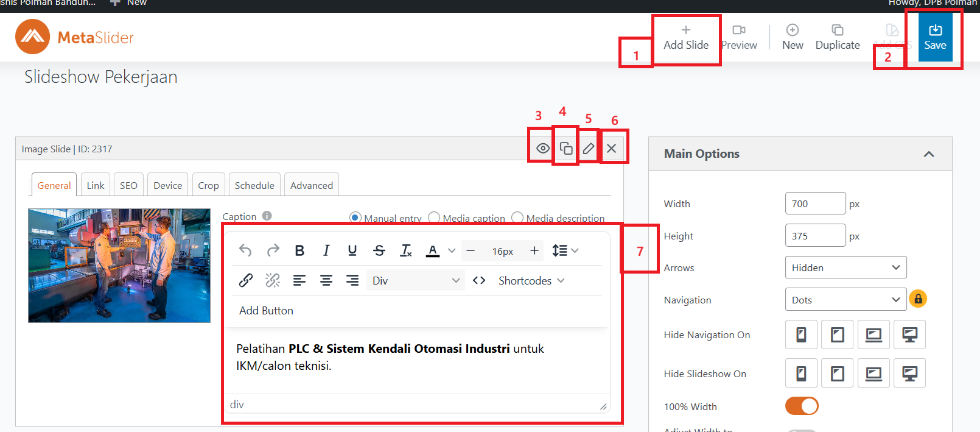Switch to the SEO tab
This screenshot has height=432, width=980.
click(x=128, y=185)
